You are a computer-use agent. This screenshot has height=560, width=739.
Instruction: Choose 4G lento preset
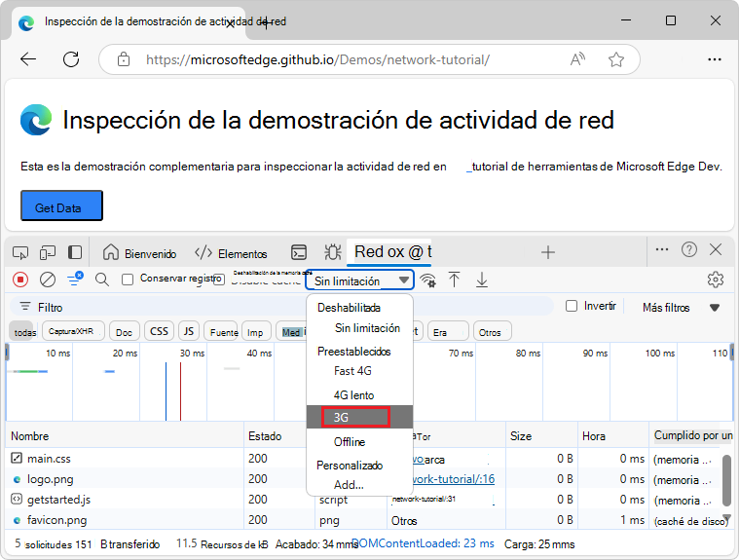(x=353, y=395)
